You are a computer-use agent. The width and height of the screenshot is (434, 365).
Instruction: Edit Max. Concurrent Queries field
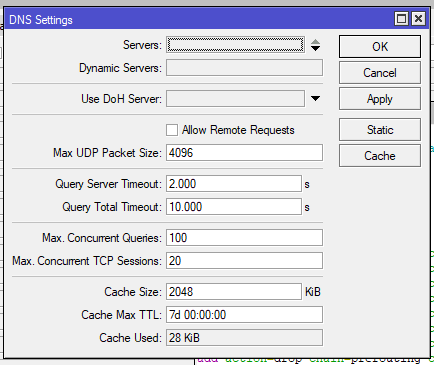(x=244, y=238)
